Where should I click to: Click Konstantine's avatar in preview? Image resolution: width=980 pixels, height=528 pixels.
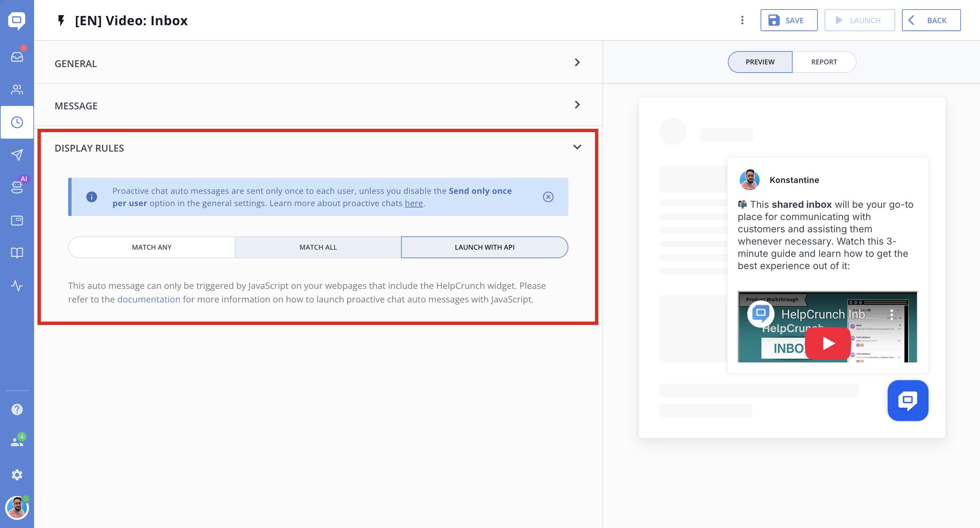[x=749, y=180]
